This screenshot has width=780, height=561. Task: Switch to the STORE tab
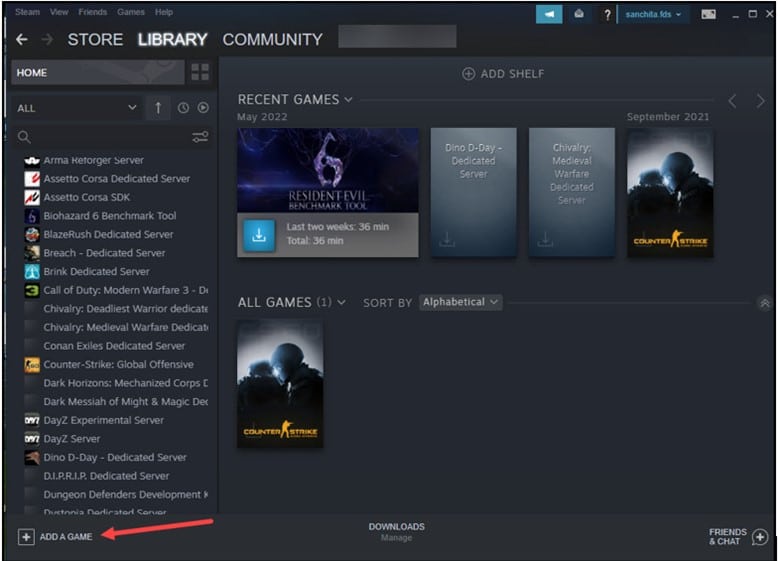coord(95,39)
